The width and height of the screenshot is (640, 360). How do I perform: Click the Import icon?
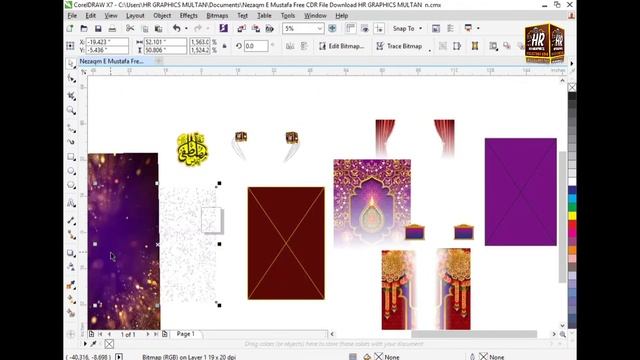(242, 29)
